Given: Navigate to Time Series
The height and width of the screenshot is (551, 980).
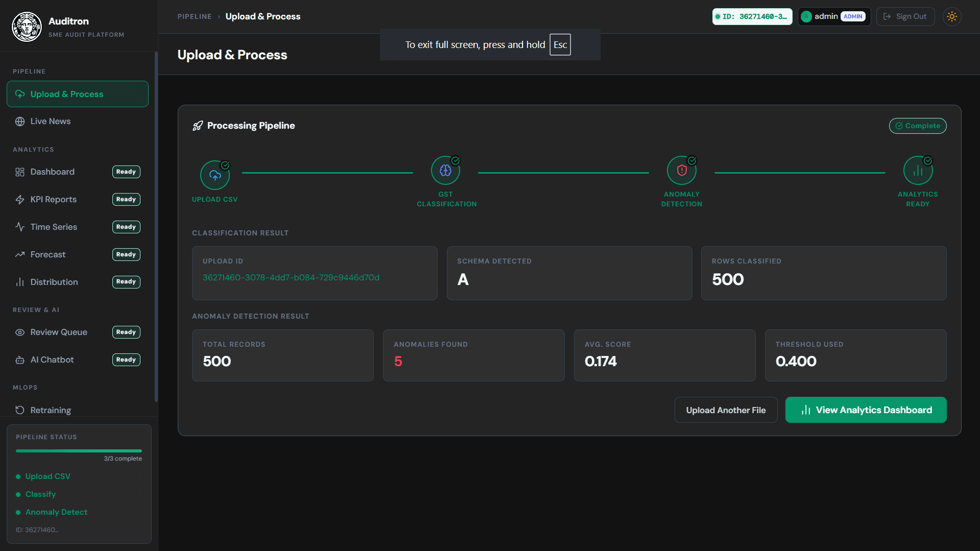Looking at the screenshot, I should pyautogui.click(x=78, y=227).
